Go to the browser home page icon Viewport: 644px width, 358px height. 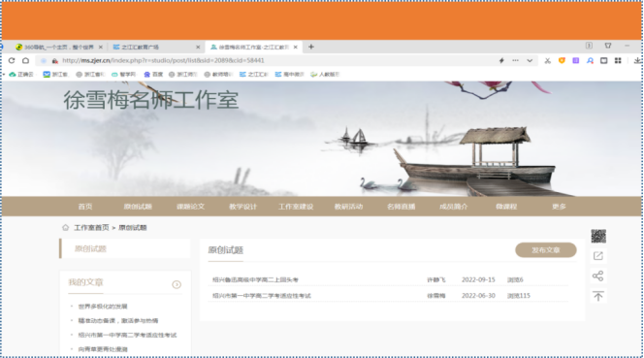pyautogui.click(x=25, y=60)
